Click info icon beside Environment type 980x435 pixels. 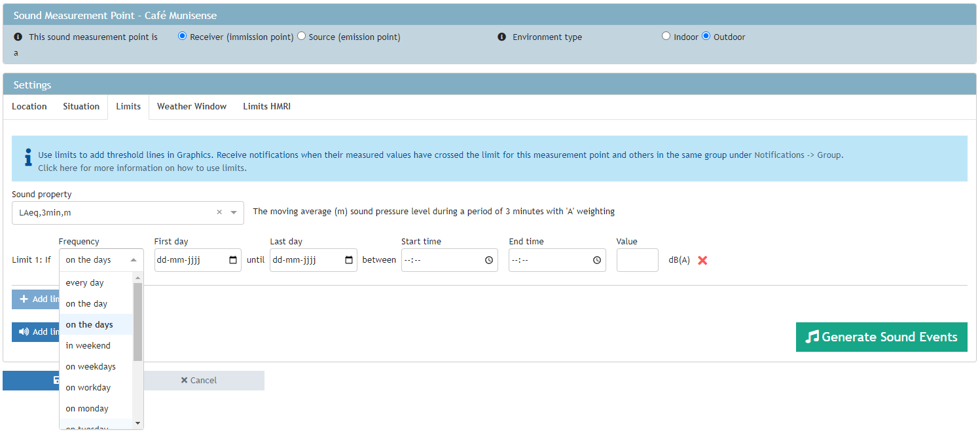pos(501,37)
